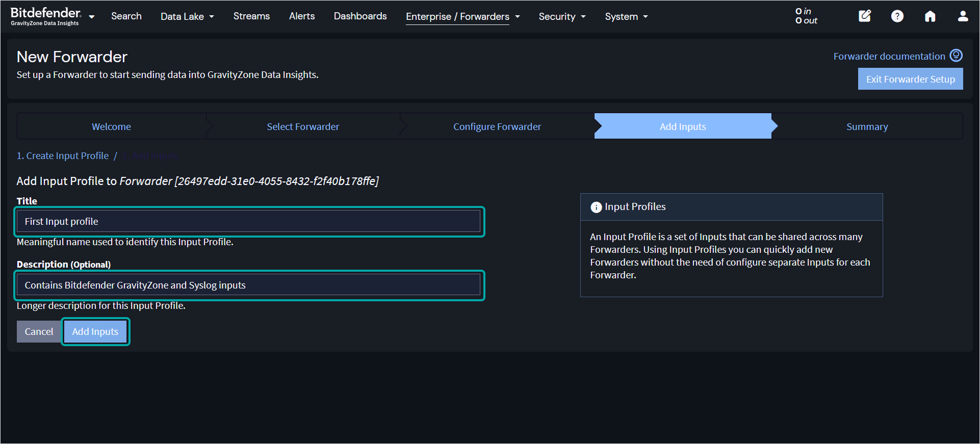Click the 'Longer description for this Input Profile' hint
Viewport: 980px width, 444px height.
[101, 305]
